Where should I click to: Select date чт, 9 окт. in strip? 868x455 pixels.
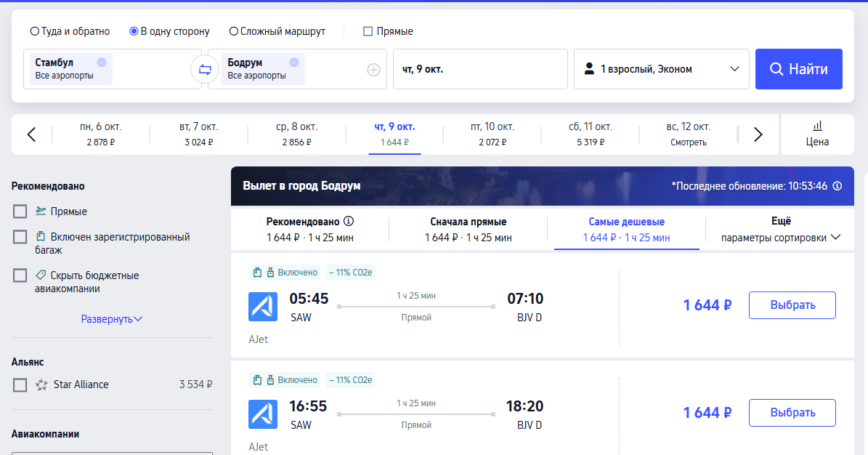tap(394, 134)
